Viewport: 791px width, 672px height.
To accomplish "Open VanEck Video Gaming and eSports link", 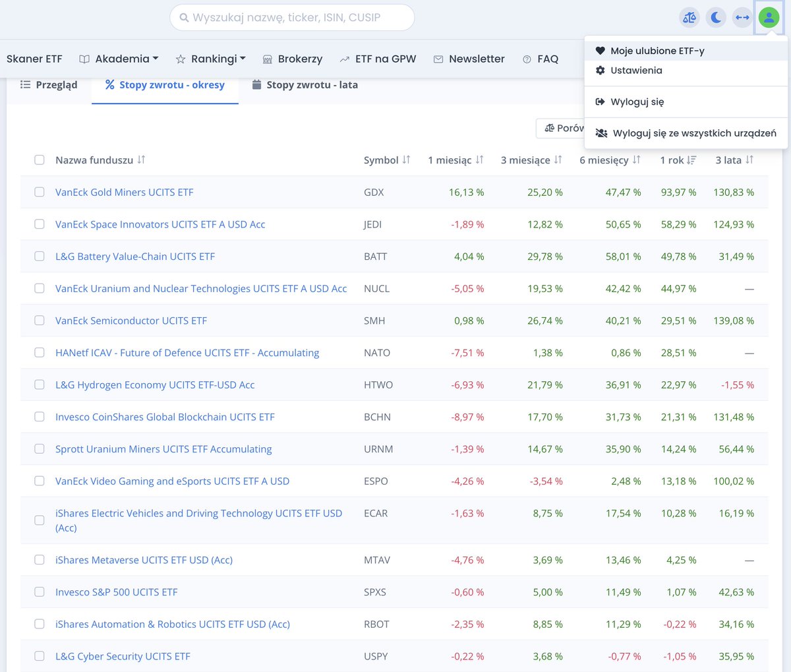I will coord(172,481).
